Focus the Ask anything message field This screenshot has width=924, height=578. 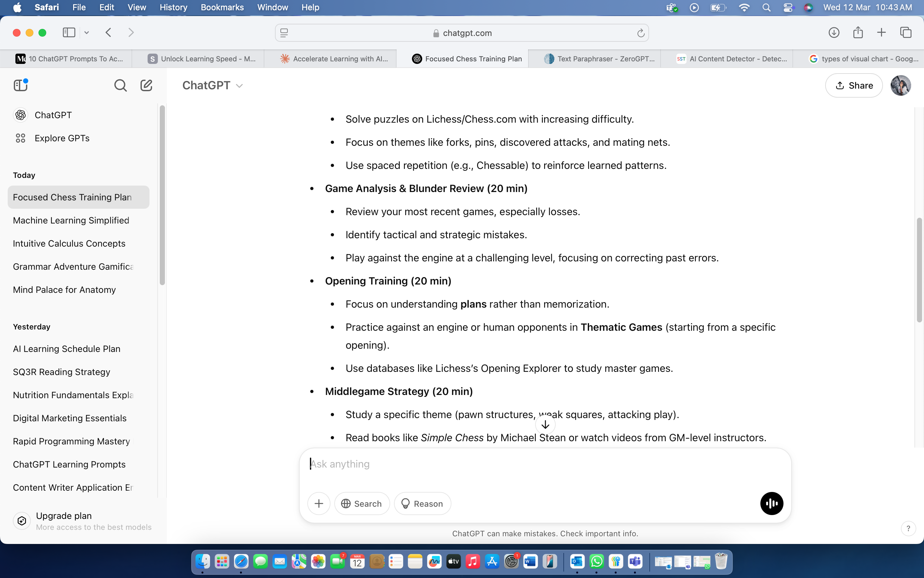pos(545,464)
